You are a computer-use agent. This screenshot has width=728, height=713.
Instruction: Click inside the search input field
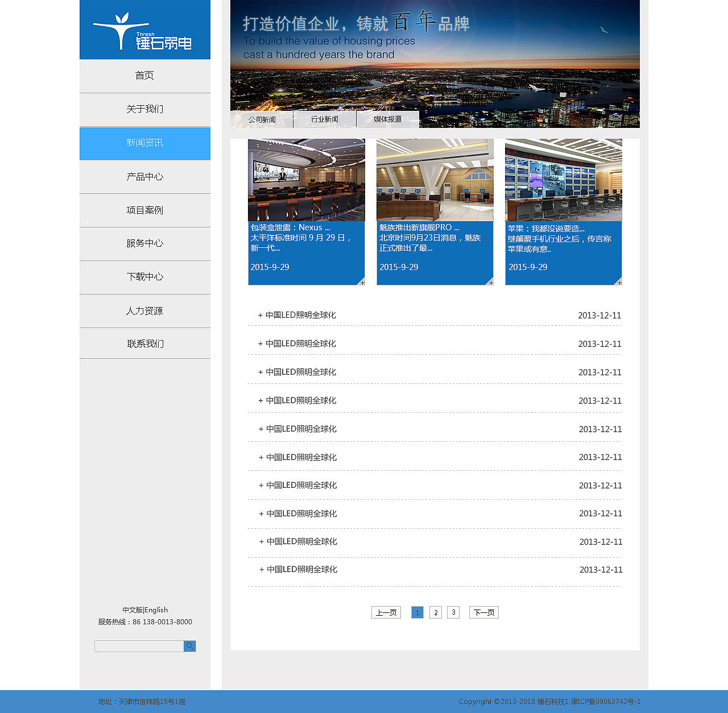tap(138, 646)
